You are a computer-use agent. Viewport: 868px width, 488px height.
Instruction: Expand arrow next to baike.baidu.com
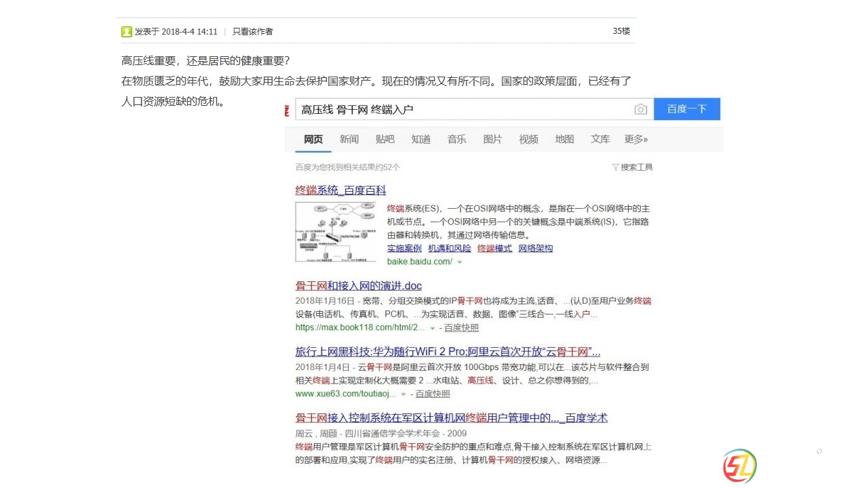(460, 262)
